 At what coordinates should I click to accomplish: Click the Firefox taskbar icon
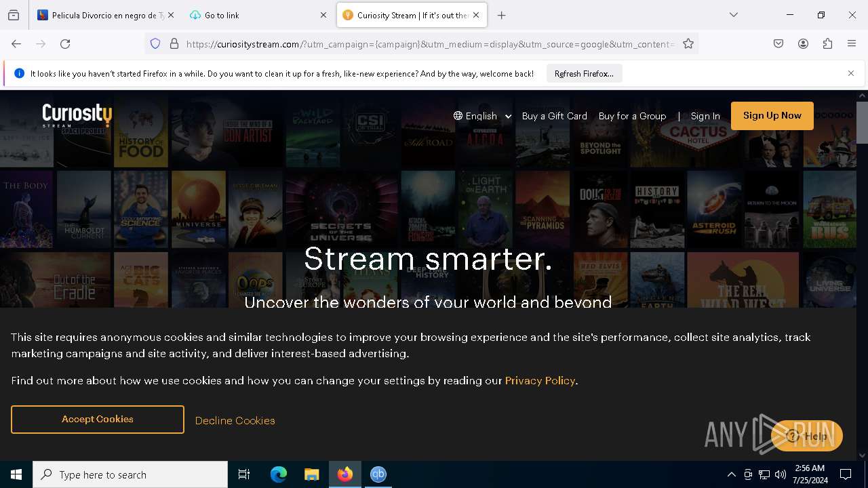pos(345,474)
